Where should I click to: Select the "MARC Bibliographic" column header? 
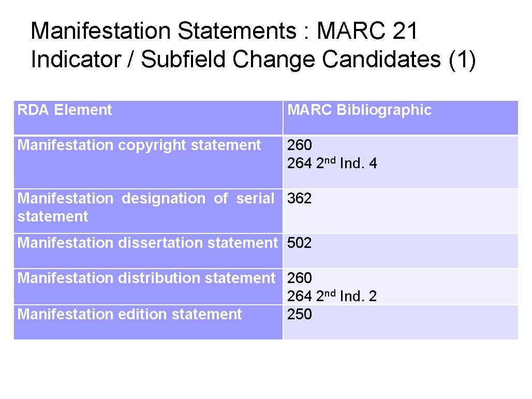pyautogui.click(x=359, y=110)
